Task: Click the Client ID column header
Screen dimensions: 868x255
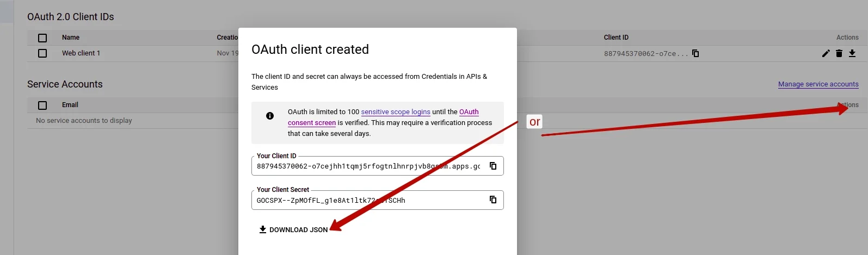Action: click(616, 38)
